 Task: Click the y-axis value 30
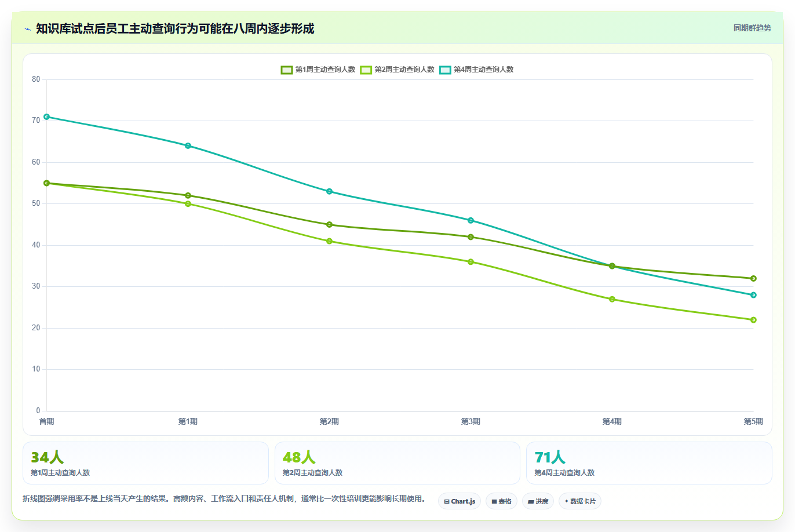click(x=36, y=286)
